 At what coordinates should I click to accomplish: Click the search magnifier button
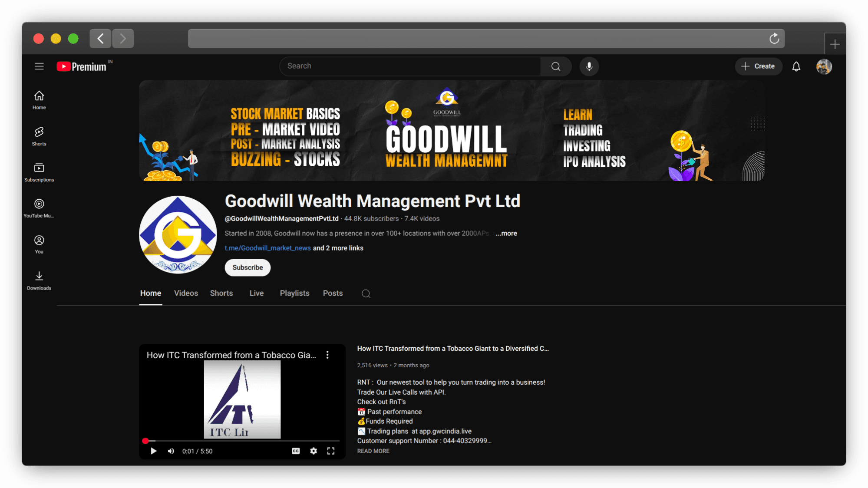click(x=556, y=66)
